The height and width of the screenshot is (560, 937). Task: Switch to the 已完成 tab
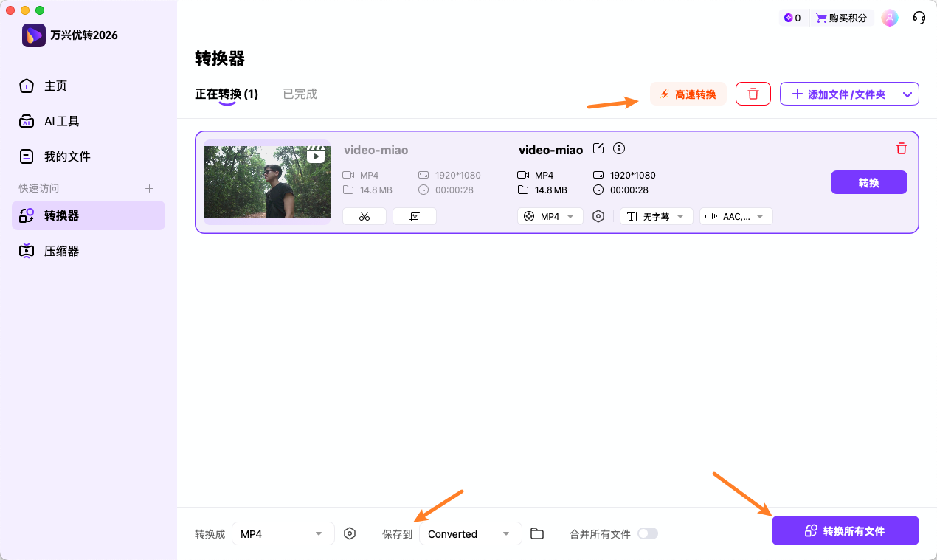300,94
